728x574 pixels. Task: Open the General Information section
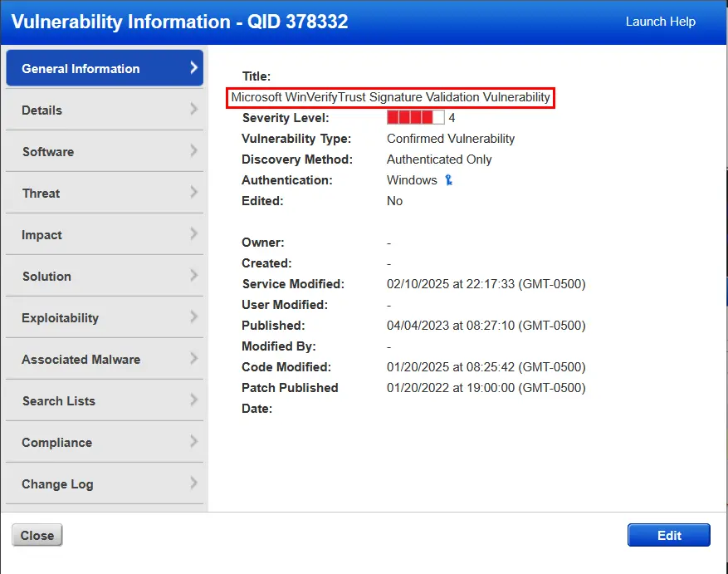coord(105,68)
